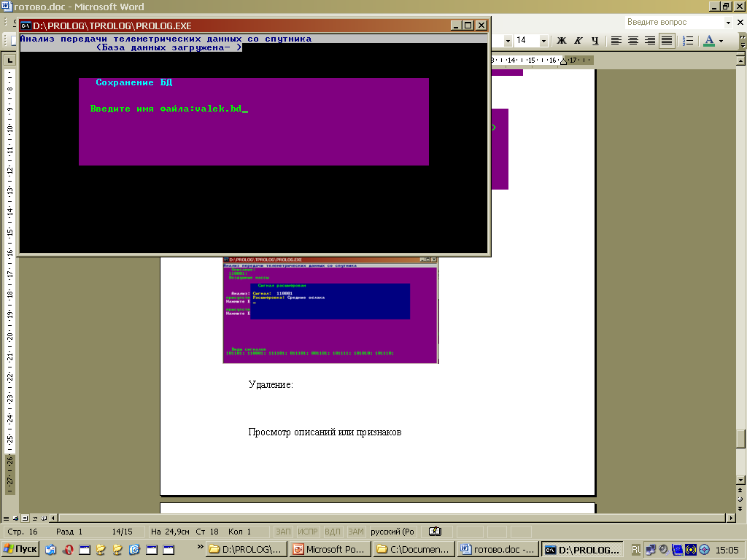
Task: Maximize the PROLOG.EXE console window
Action: click(468, 26)
